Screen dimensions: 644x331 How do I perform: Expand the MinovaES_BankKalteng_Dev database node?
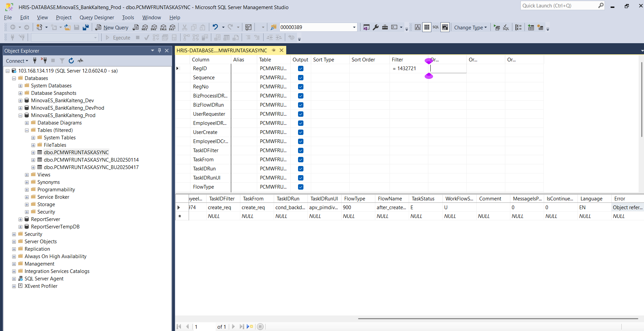(20, 101)
